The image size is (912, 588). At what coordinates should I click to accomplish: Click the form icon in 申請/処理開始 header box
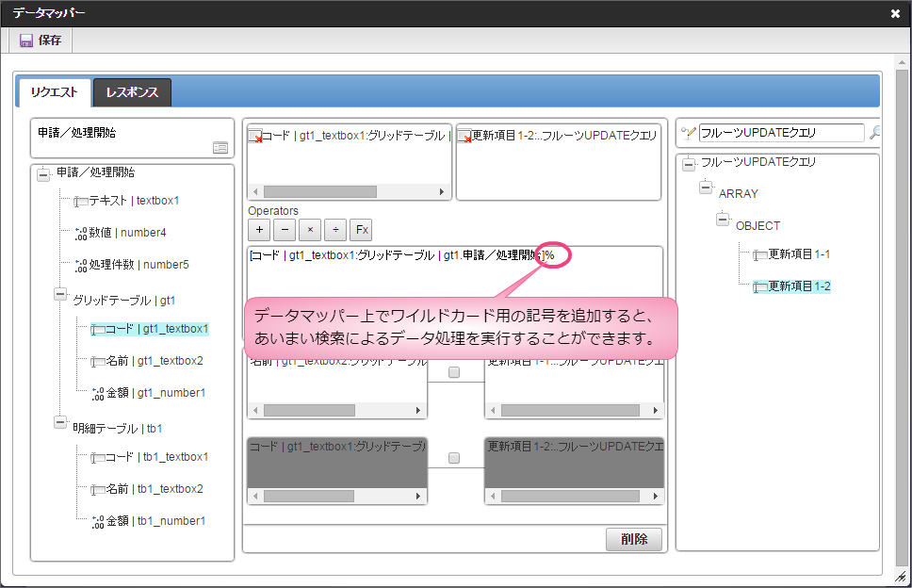pos(220,147)
